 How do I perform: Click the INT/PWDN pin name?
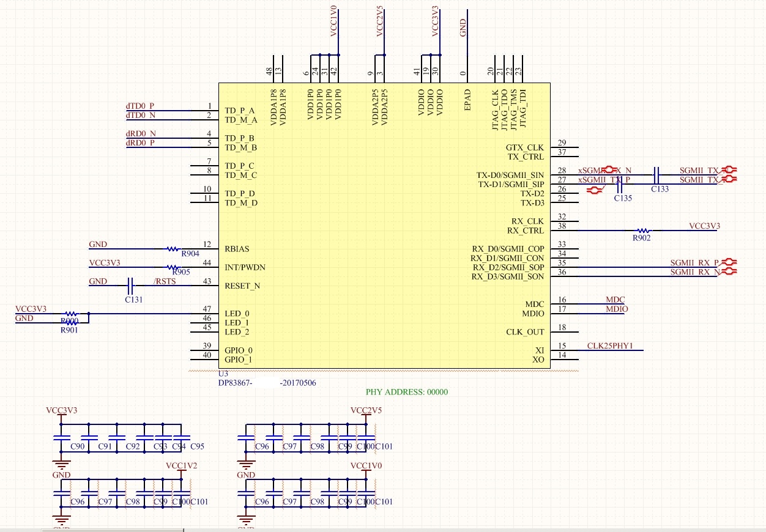point(245,268)
